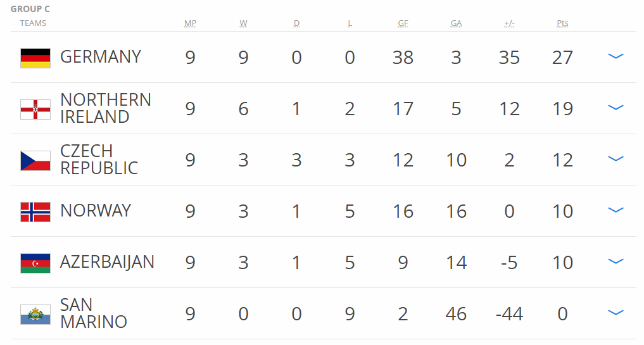Click the Norway flag icon
This screenshot has height=345, width=644.
[35, 211]
